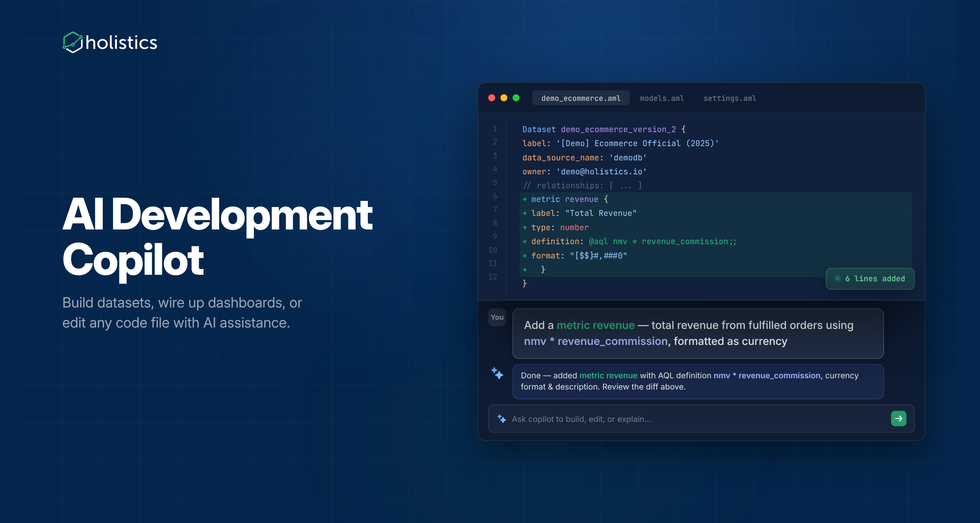Click the added line 'type: number'

pyautogui.click(x=716, y=228)
